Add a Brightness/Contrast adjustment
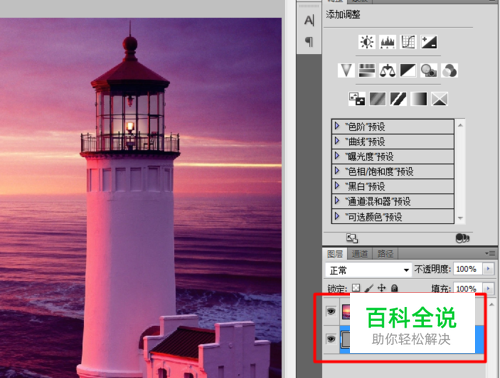 pyautogui.click(x=367, y=42)
